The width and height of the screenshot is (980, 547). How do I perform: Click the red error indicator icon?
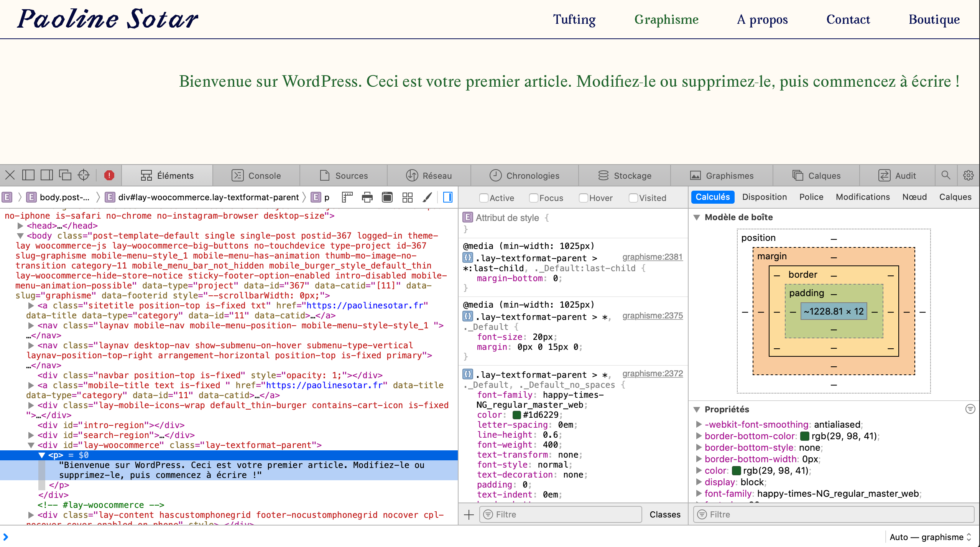click(x=109, y=175)
